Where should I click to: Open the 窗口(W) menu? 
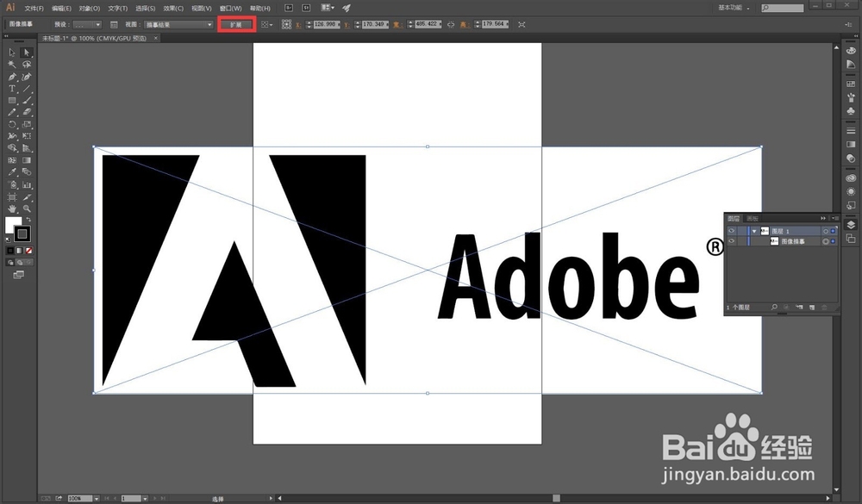click(230, 9)
